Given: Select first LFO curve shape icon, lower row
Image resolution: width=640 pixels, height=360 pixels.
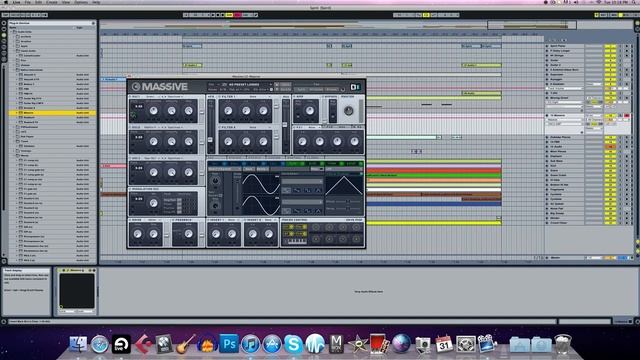Looking at the screenshot, I should click(287, 211).
